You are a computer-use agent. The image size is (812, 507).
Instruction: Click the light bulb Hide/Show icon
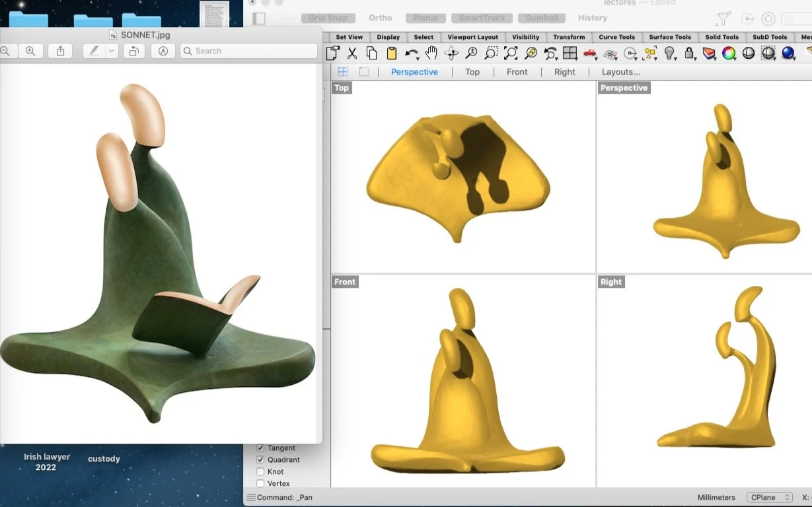pos(670,53)
